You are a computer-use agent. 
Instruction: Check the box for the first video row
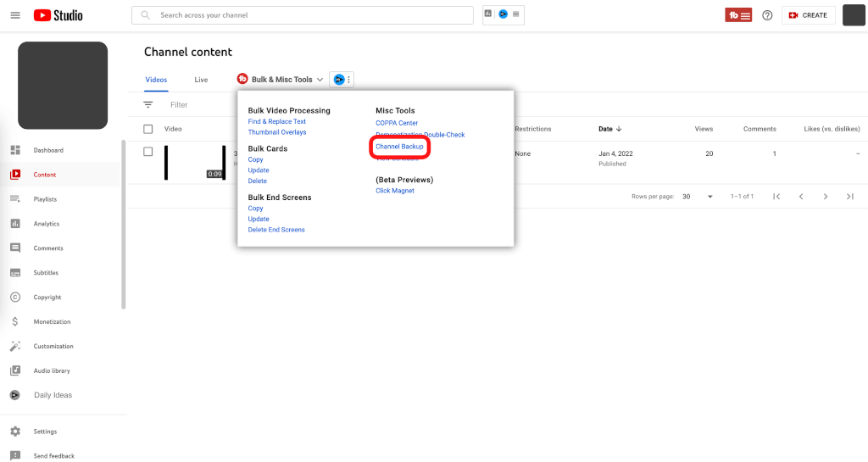coord(148,152)
